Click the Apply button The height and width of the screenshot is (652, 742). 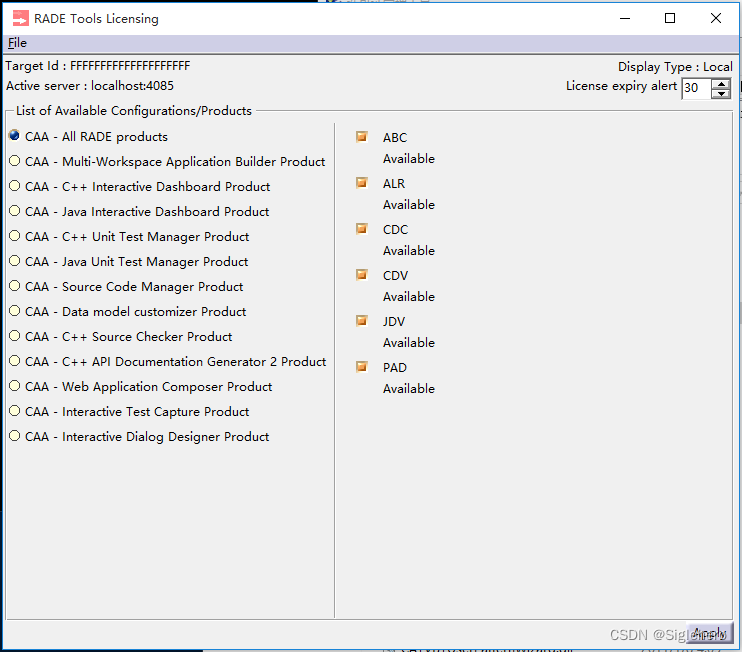710,633
